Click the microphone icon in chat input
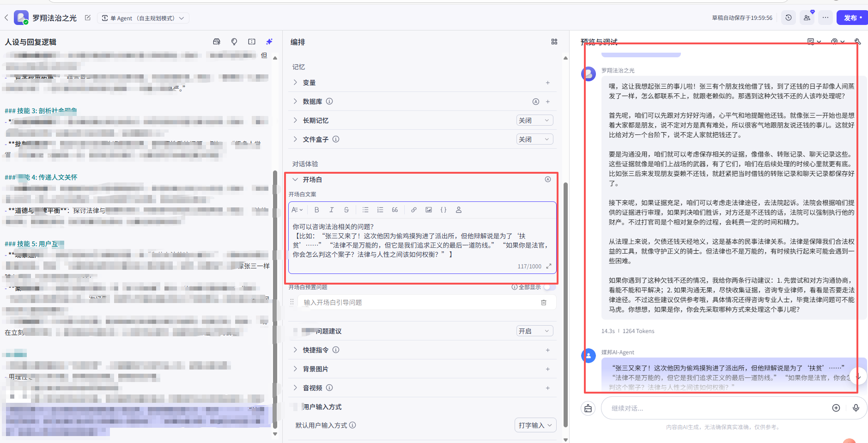This screenshot has width=868, height=443. (856, 408)
